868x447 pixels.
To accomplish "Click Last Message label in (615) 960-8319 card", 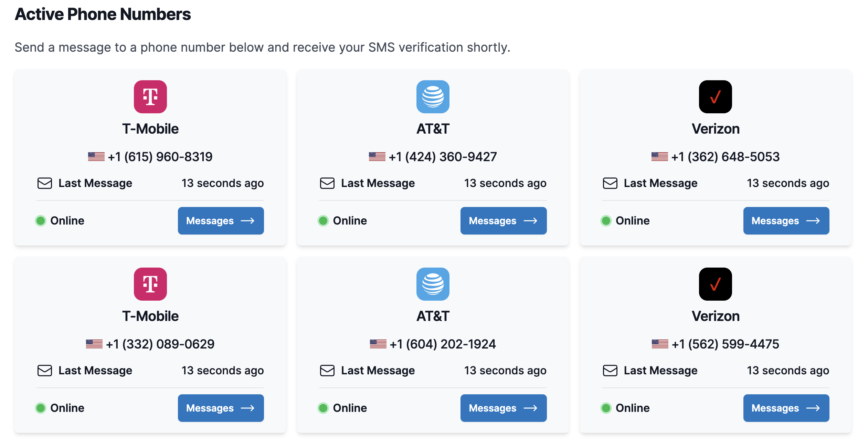I will [95, 183].
